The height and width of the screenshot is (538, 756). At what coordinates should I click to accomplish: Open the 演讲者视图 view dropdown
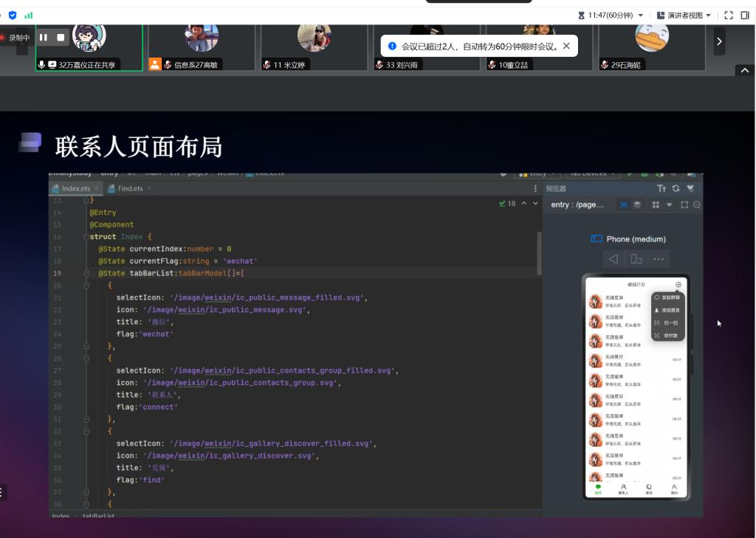tap(684, 15)
